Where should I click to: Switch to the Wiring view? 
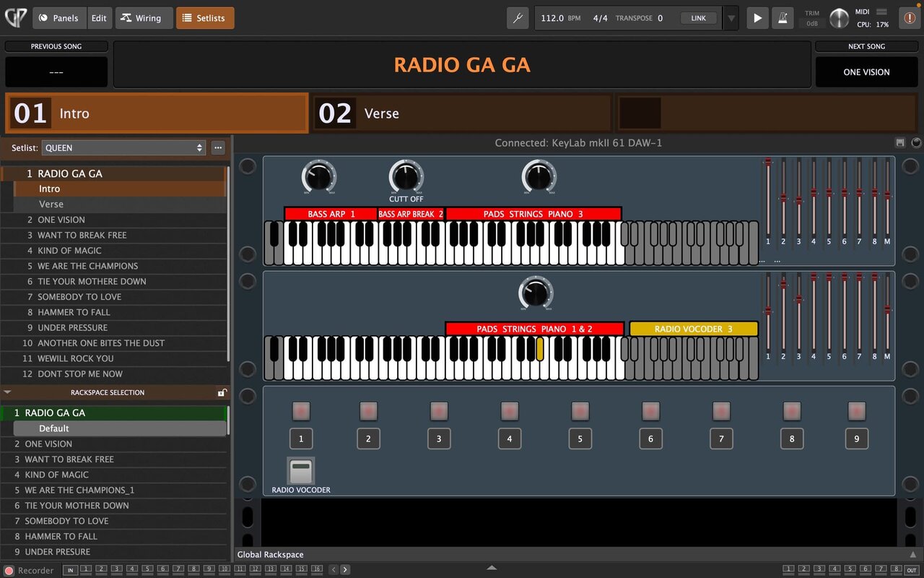pos(144,18)
